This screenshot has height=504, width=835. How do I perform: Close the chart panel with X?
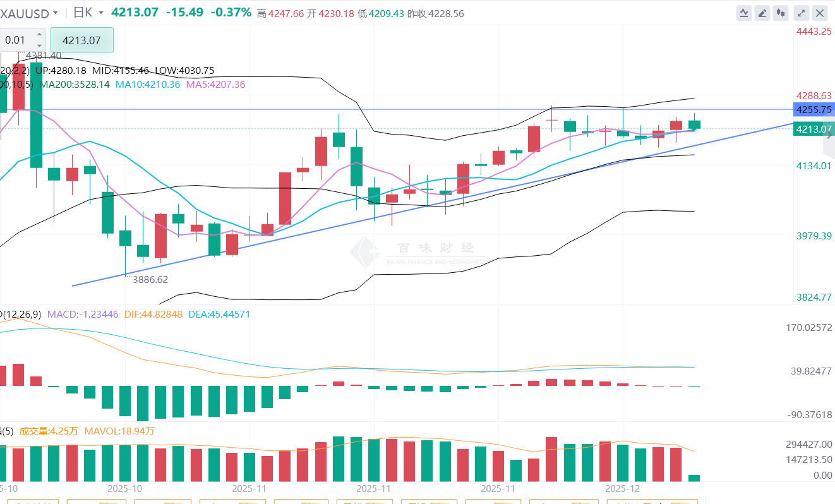pos(820,13)
